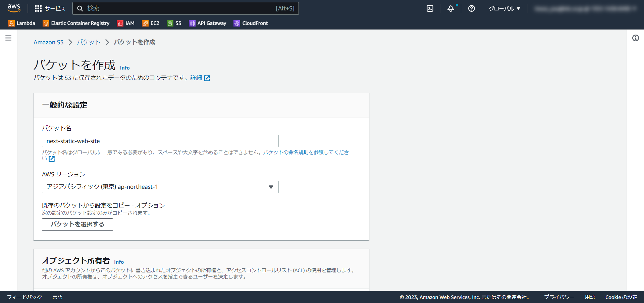This screenshot has height=303, width=644.
Task: Open the help question mark icon
Action: point(472,8)
